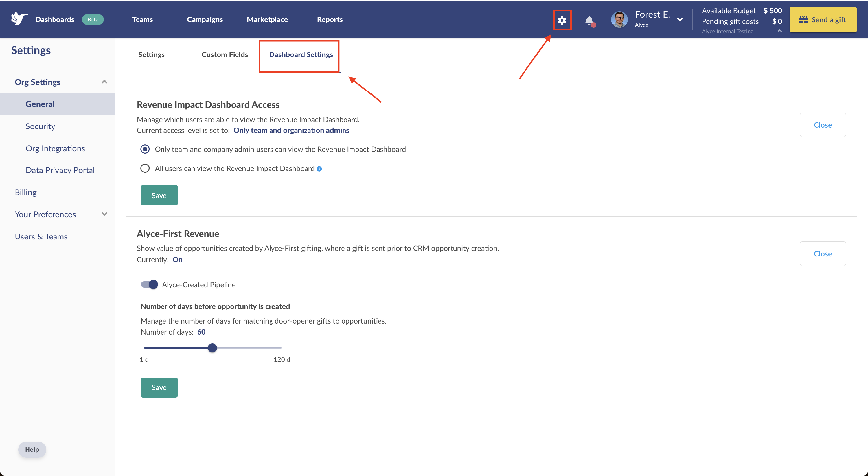Close the Revenue Impact Dashboard Access section
This screenshot has width=868, height=476.
(823, 125)
